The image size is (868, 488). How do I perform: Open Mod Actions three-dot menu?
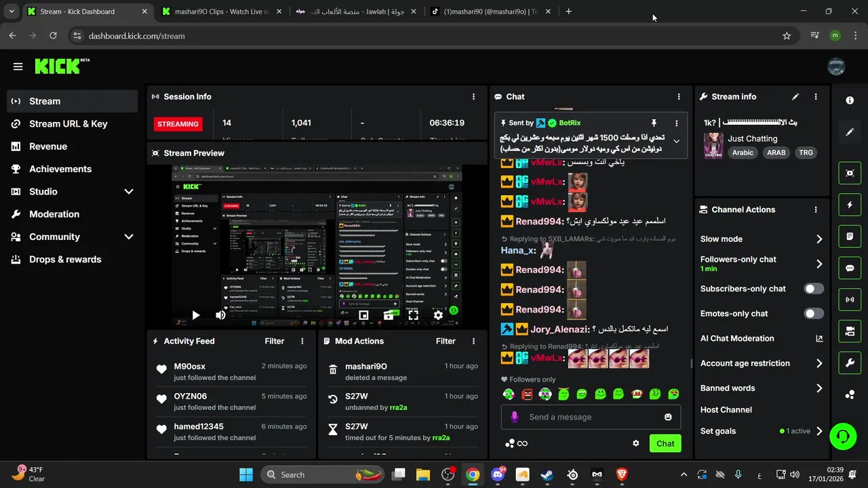tap(473, 341)
